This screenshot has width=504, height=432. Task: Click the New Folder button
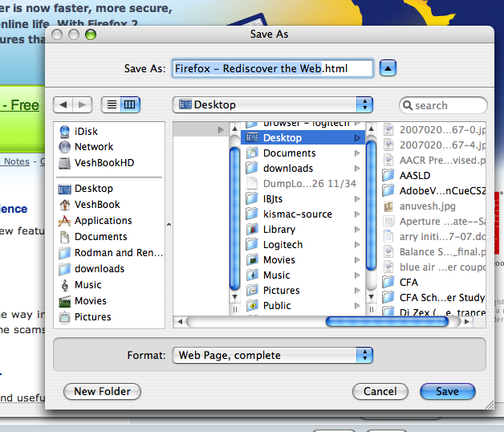[x=102, y=392]
